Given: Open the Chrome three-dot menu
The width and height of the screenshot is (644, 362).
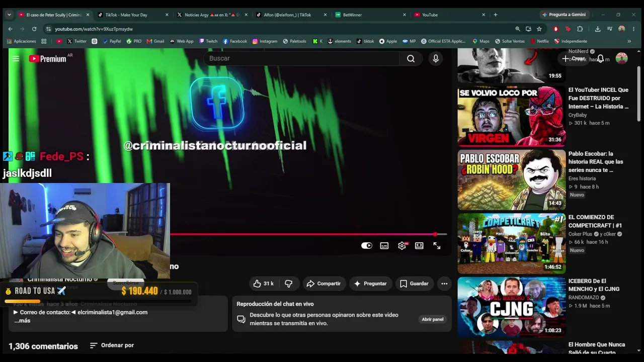Looking at the screenshot, I should [x=634, y=29].
